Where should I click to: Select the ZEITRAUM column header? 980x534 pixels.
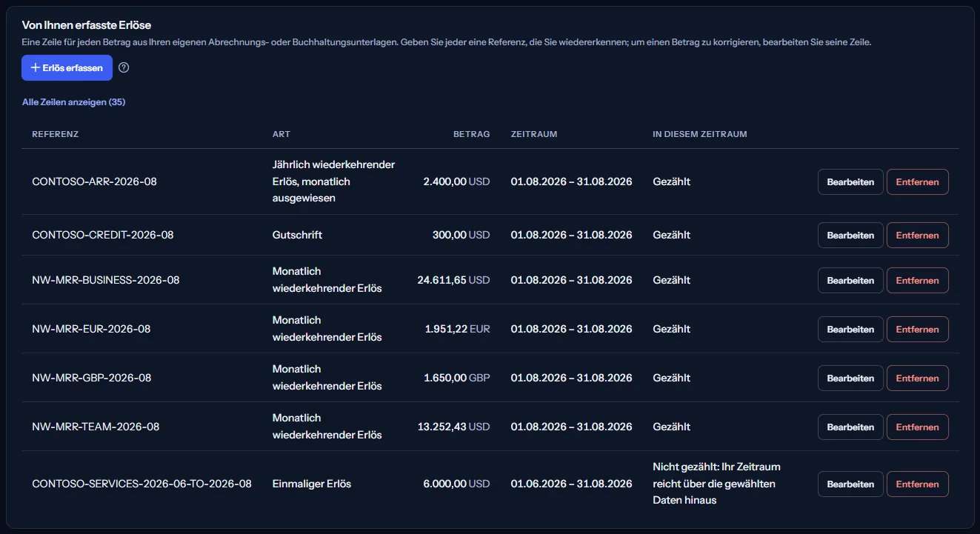[534, 134]
